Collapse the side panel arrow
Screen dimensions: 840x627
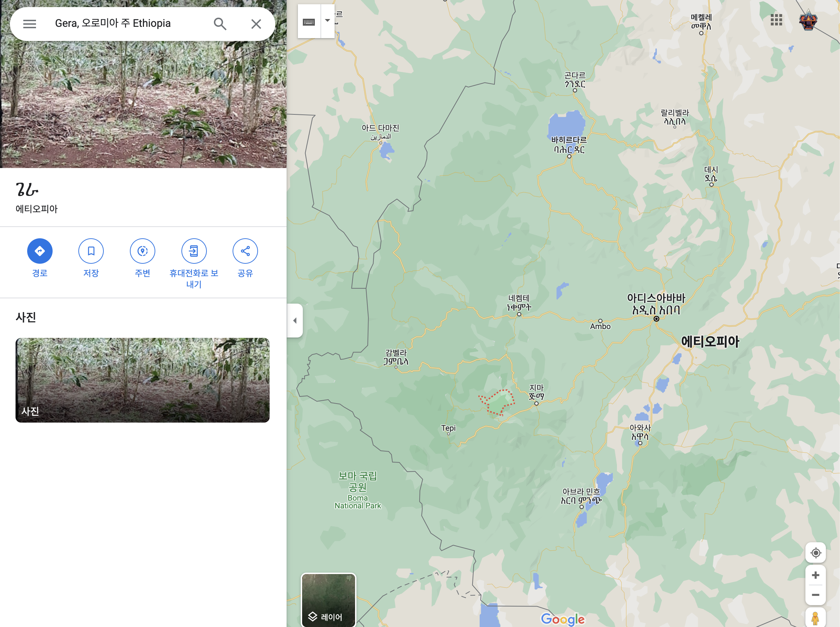click(x=295, y=321)
